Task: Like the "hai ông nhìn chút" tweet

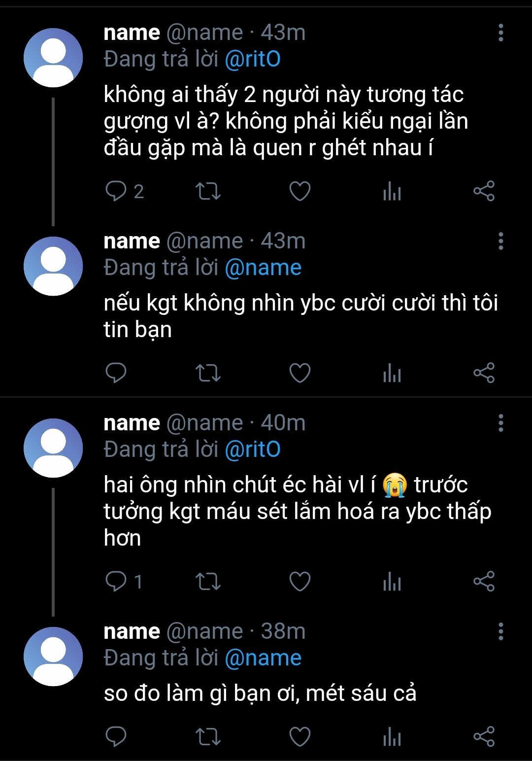Action: tap(299, 582)
